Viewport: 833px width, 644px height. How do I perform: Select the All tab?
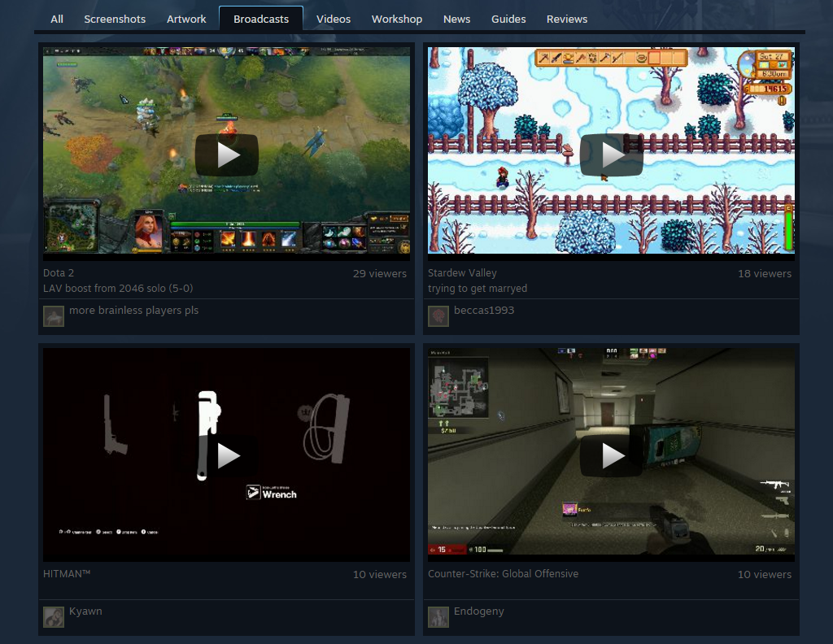point(56,19)
